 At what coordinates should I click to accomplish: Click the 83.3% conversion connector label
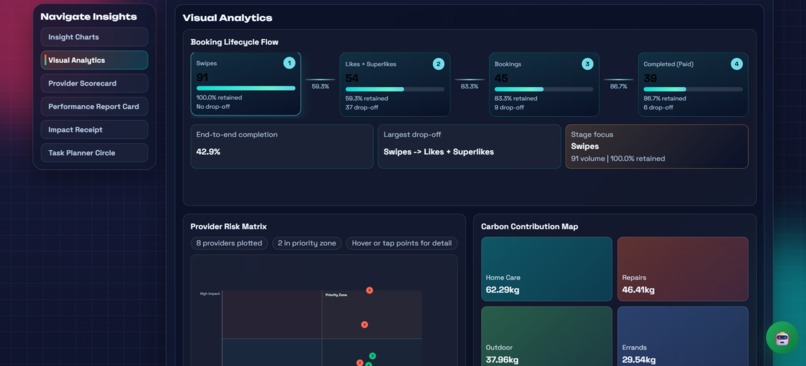point(469,86)
